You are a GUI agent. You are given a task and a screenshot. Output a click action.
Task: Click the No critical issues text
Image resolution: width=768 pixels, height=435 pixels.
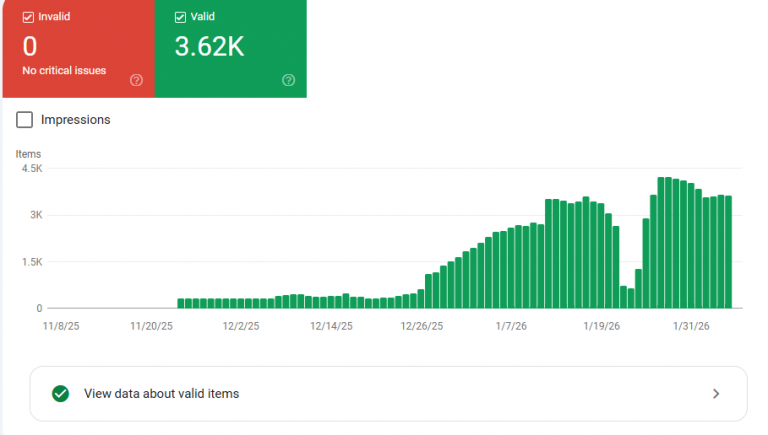(64, 71)
